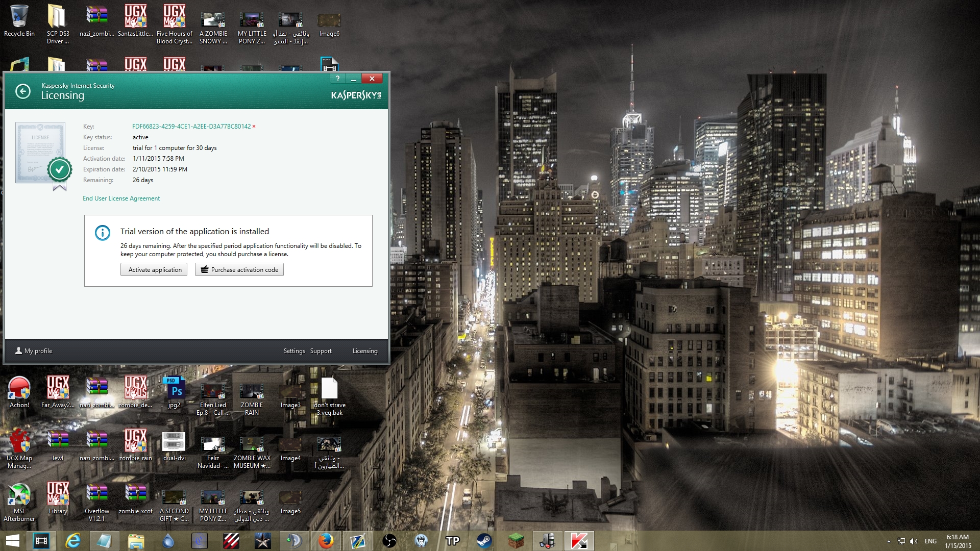Select the Image4 desktop file
This screenshot has width=980, height=551.
click(x=290, y=449)
